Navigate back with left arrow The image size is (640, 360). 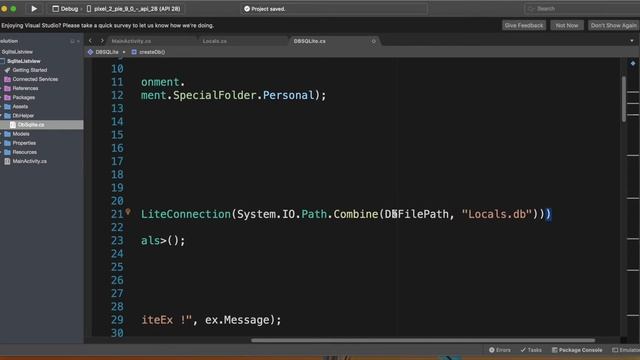pyautogui.click(x=90, y=41)
